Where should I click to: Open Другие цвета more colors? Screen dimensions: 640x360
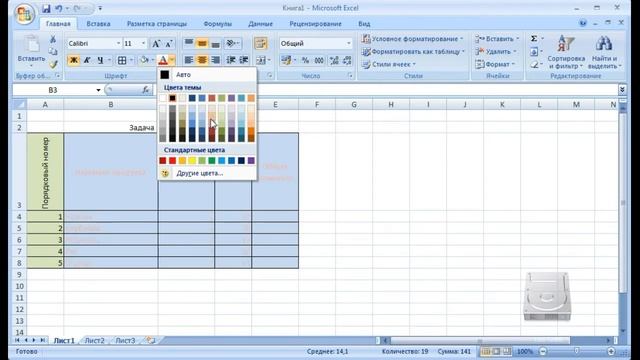(207, 173)
